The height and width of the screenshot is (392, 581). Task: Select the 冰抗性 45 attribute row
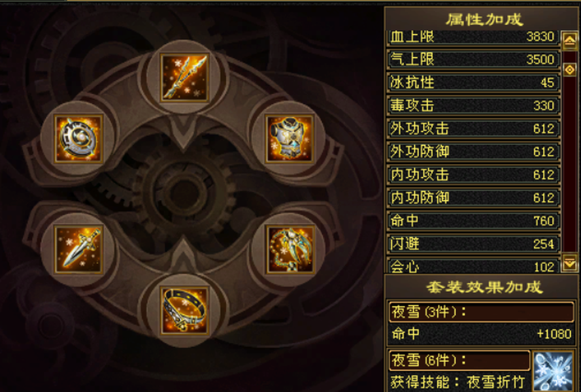(x=473, y=82)
